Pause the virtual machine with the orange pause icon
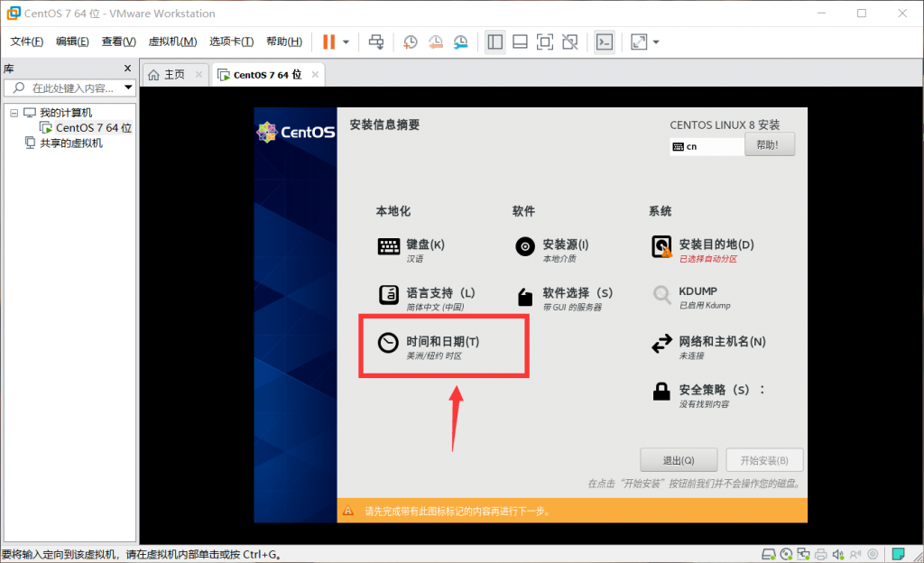The width and height of the screenshot is (924, 563). pyautogui.click(x=328, y=42)
